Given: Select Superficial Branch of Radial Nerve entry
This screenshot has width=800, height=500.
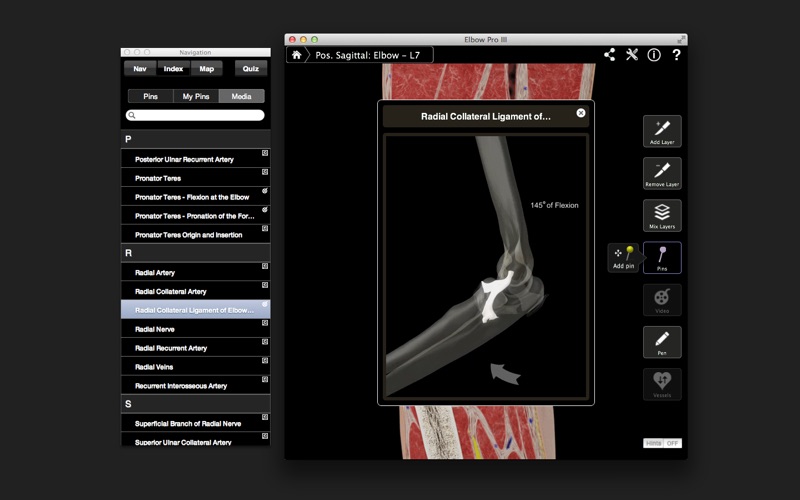Looking at the screenshot, I should [x=195, y=423].
